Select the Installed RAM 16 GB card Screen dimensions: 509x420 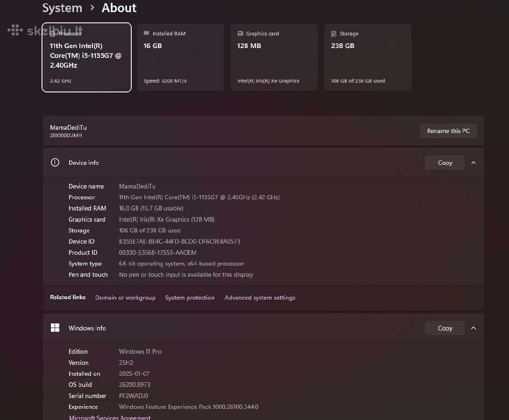pyautogui.click(x=181, y=57)
